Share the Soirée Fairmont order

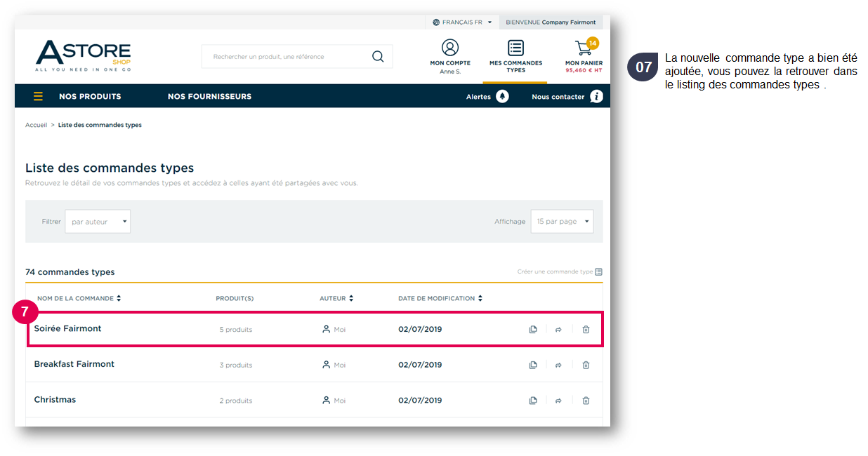[x=558, y=329]
